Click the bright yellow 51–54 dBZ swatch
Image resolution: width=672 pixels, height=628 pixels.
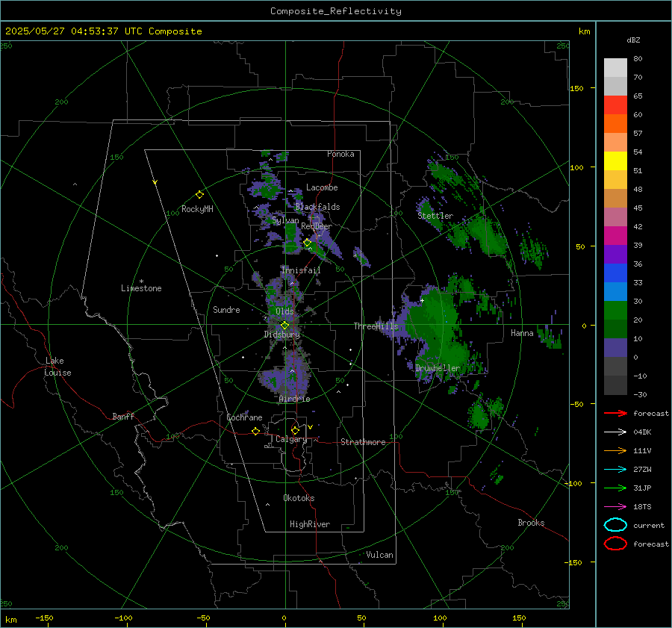pyautogui.click(x=615, y=161)
